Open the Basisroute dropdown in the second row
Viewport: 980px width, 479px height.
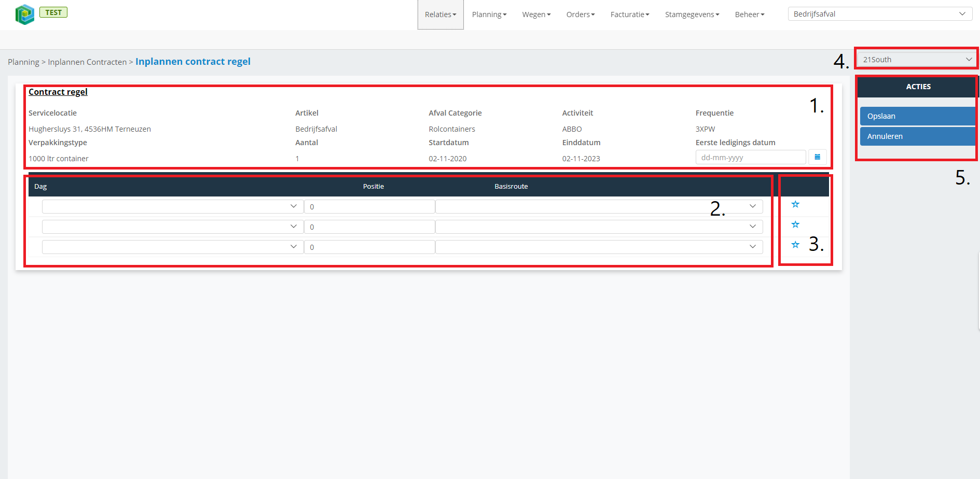tap(599, 227)
